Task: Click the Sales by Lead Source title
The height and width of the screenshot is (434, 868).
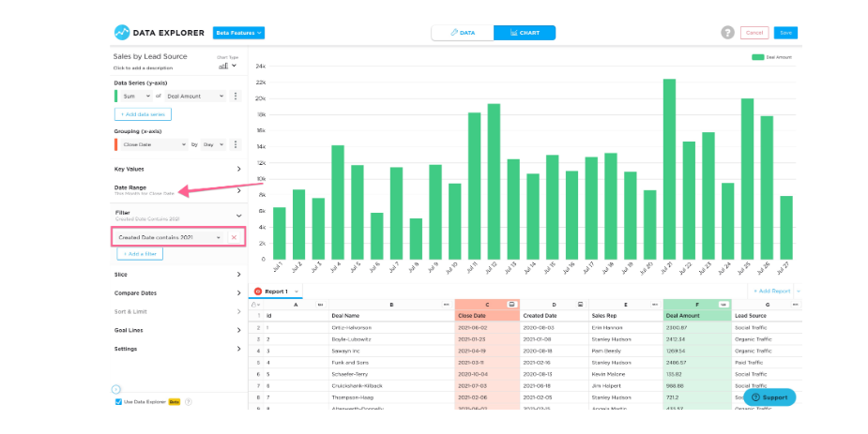Action: (150, 56)
